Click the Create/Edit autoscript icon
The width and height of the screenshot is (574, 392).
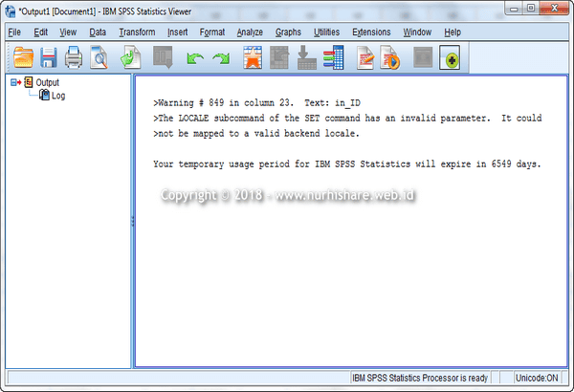[365, 57]
